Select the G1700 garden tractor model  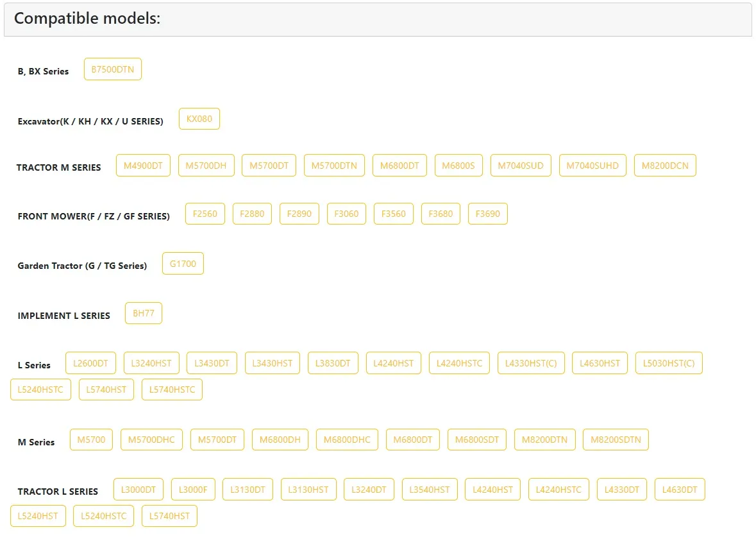tap(183, 264)
